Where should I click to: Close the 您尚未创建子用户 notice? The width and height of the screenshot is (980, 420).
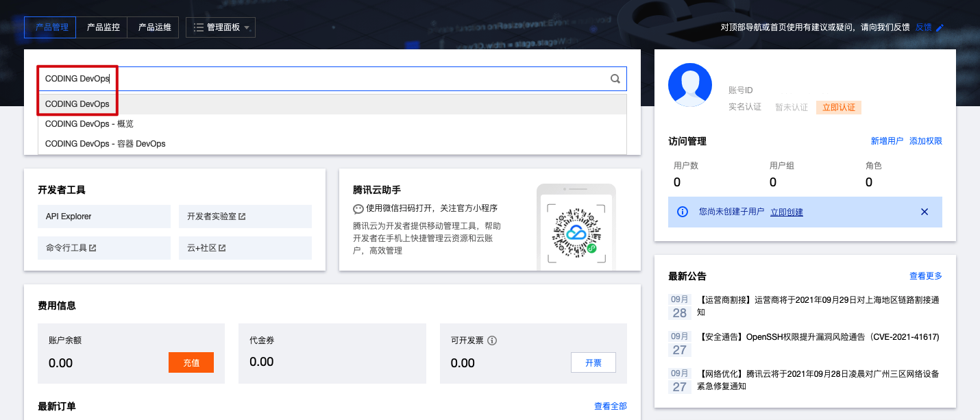point(924,212)
